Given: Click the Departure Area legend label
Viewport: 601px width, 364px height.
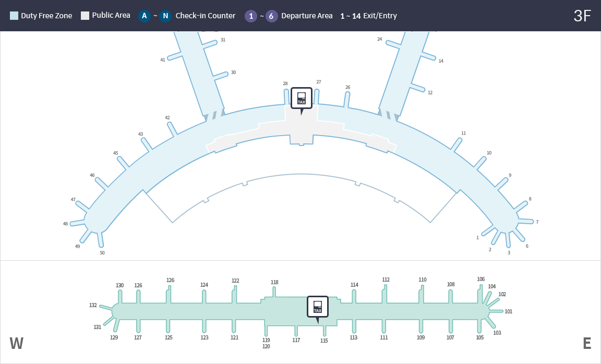Looking at the screenshot, I should tap(307, 16).
